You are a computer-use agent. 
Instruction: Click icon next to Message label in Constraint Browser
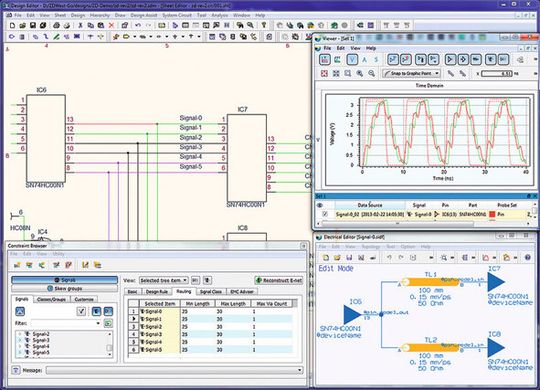point(15,370)
